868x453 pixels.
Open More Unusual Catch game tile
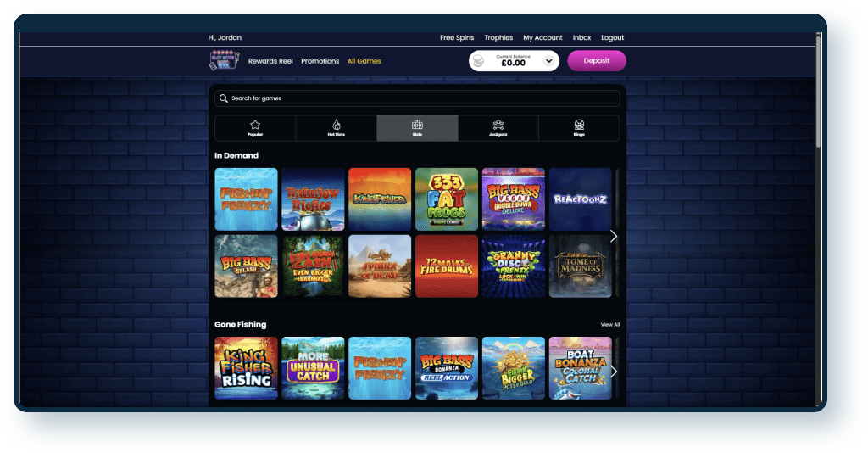(x=313, y=368)
